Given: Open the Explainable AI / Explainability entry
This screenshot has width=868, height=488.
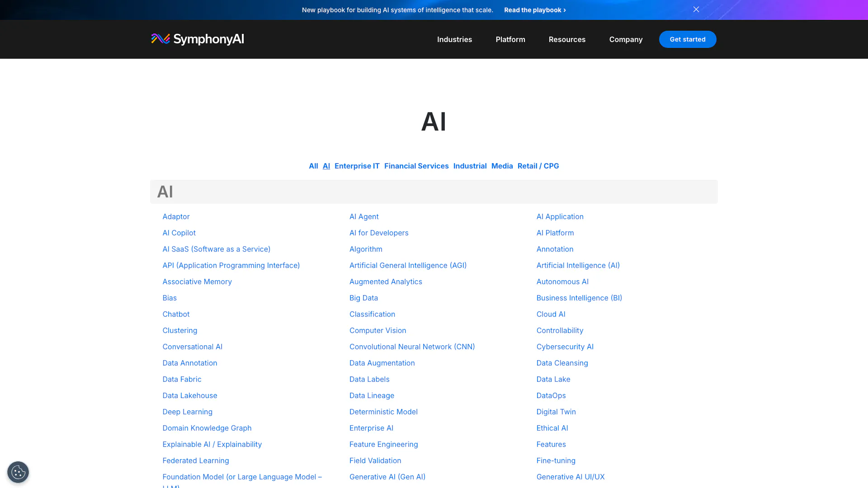Looking at the screenshot, I should (x=212, y=444).
